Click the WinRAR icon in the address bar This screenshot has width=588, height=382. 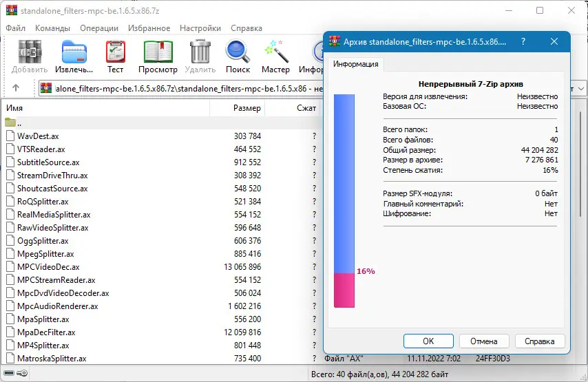[x=46, y=88]
